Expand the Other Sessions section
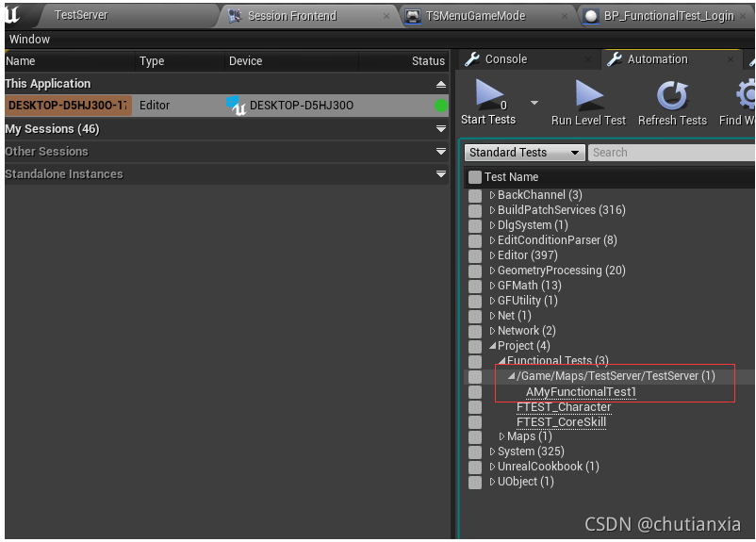The width and height of the screenshot is (756, 542). [x=440, y=152]
